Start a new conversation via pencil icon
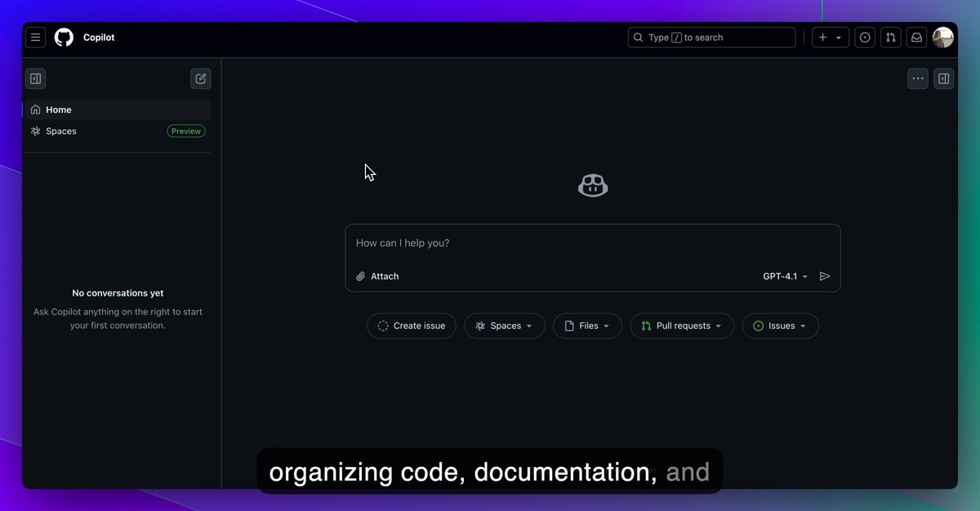This screenshot has width=980, height=511. [x=201, y=79]
